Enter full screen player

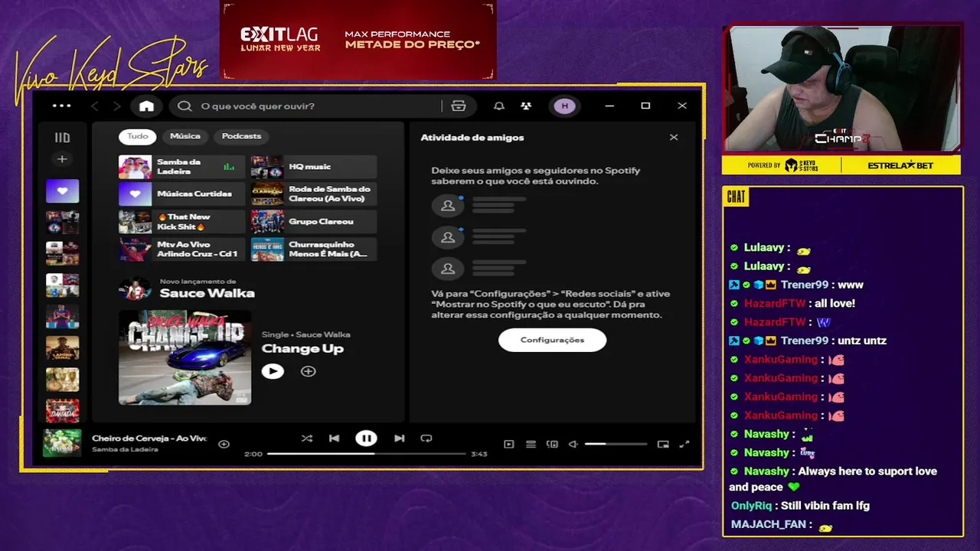(684, 444)
